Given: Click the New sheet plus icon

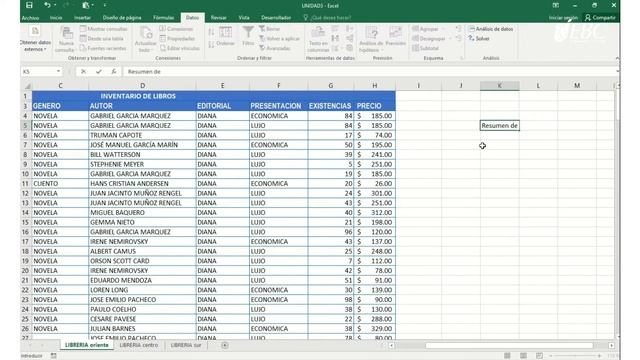Looking at the screenshot, I should (x=224, y=345).
